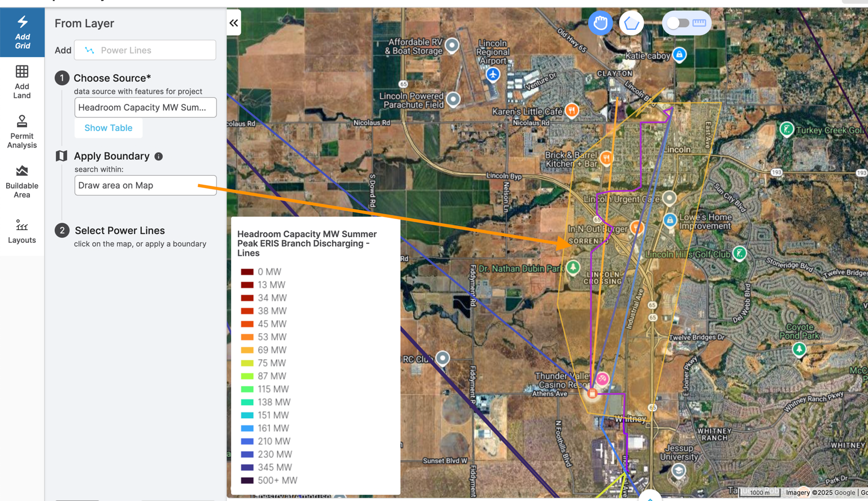Screen dimensions: 868x501
Task: Click the Lowe's Home Improvement map marker
Action: point(670,220)
